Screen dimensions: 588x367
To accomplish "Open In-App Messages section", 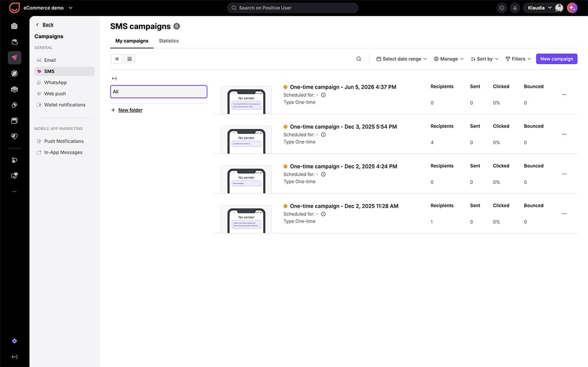I will pyautogui.click(x=64, y=152).
